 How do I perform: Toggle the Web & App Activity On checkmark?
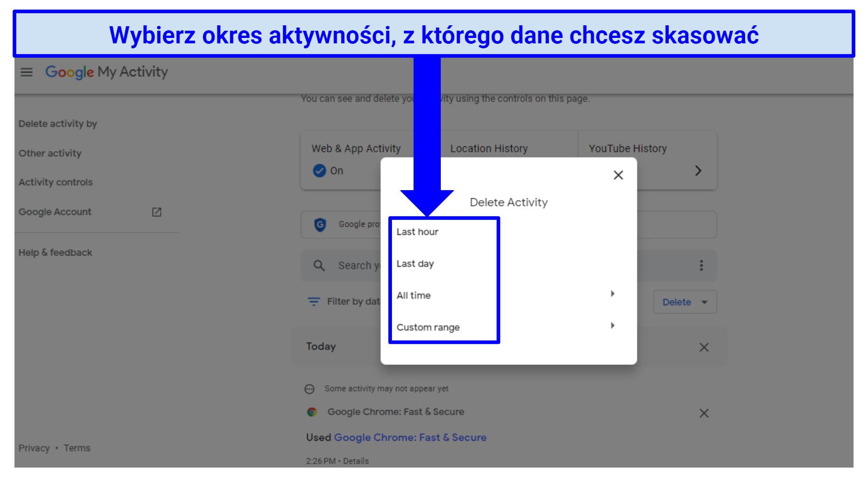pos(320,171)
